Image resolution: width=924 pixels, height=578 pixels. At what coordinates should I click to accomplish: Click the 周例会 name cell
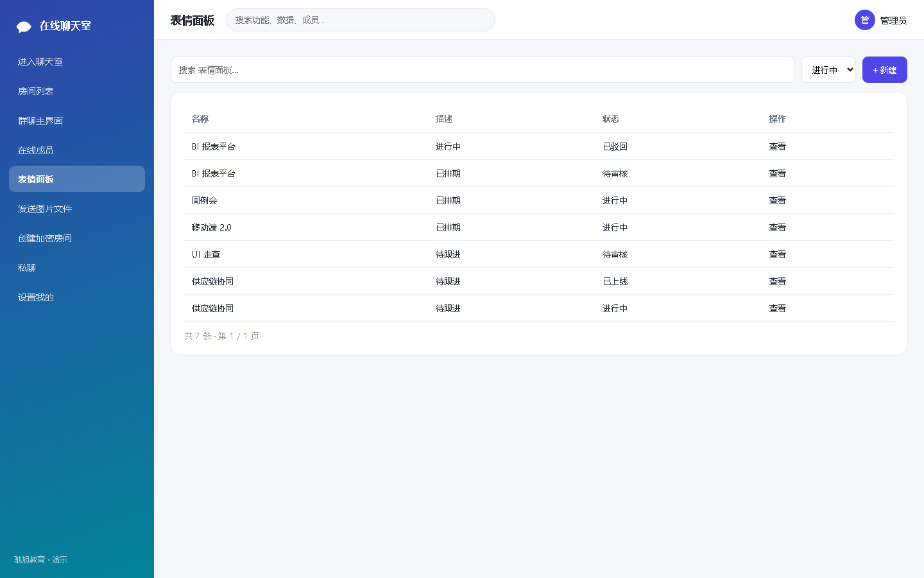click(205, 200)
